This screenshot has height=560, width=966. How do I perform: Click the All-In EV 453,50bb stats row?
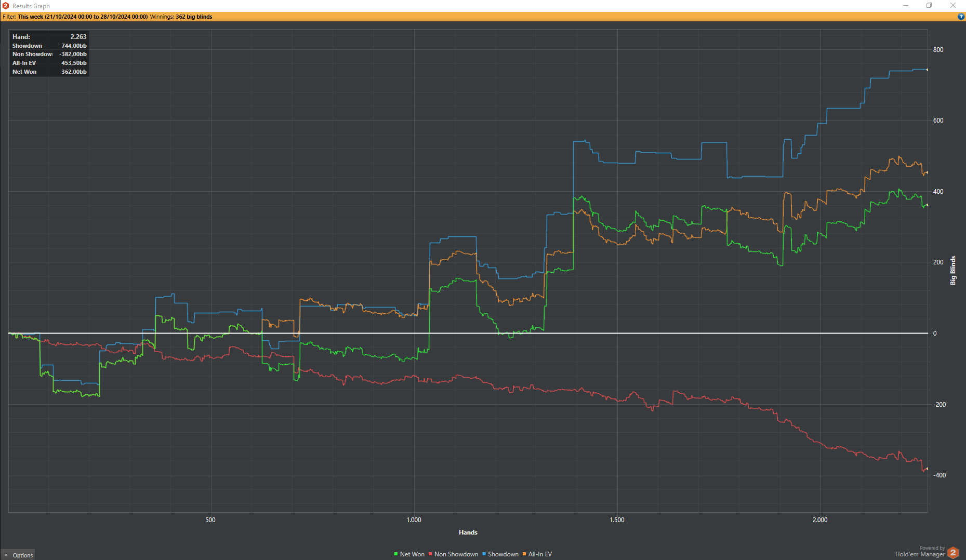(x=49, y=63)
